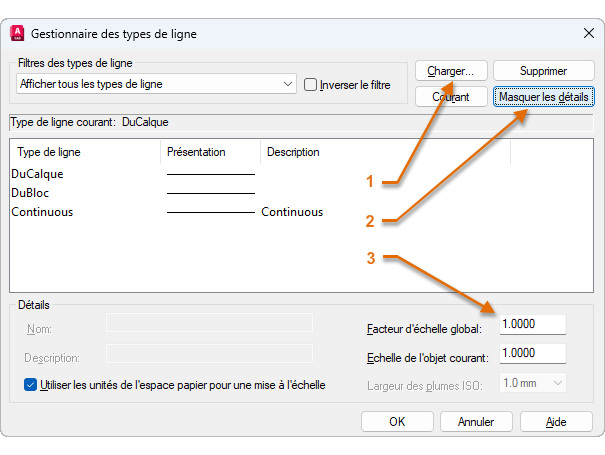Uncheck Utiliser les unités de l'espace papier
Image resolution: width=605 pixels, height=455 pixels.
point(31,384)
